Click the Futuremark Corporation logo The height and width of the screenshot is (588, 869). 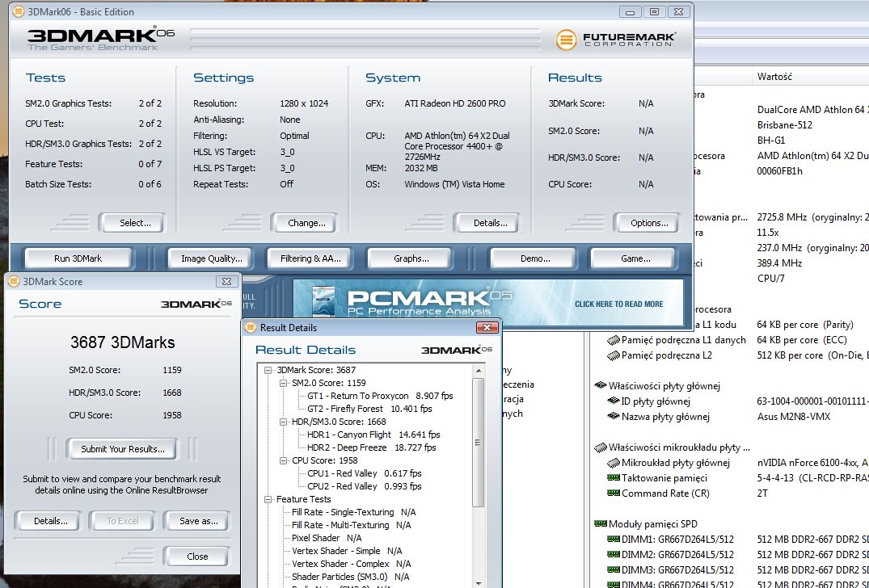point(615,40)
